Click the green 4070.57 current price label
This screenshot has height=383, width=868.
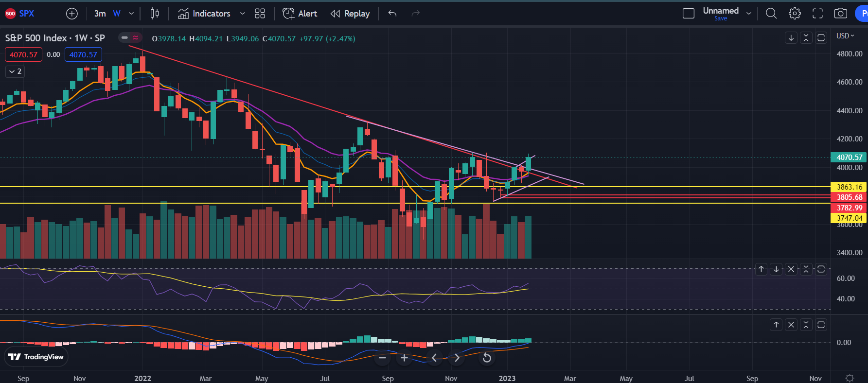pos(849,157)
